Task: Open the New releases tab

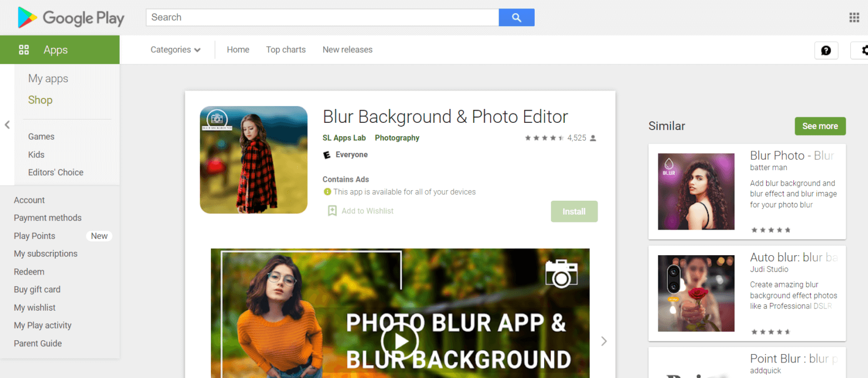Action: (347, 49)
